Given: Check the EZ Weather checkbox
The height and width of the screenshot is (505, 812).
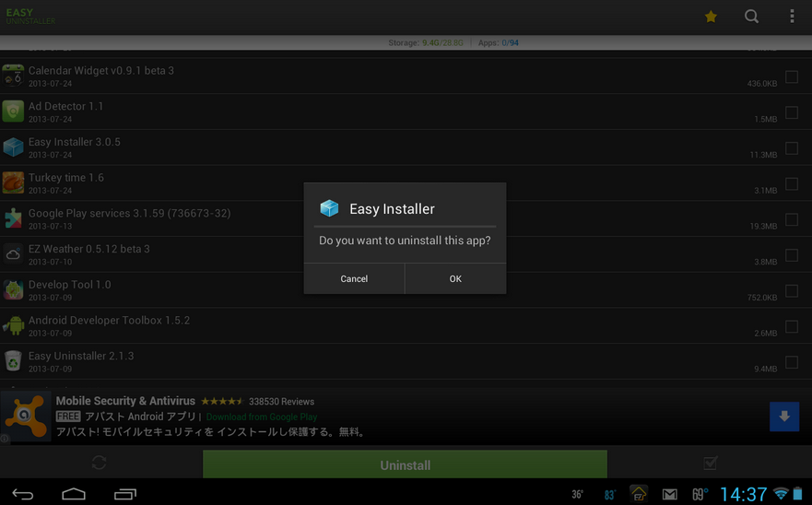Looking at the screenshot, I should (792, 255).
